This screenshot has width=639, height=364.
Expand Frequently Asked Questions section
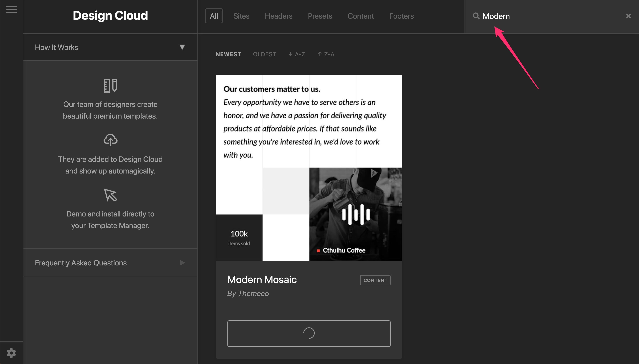tap(110, 263)
